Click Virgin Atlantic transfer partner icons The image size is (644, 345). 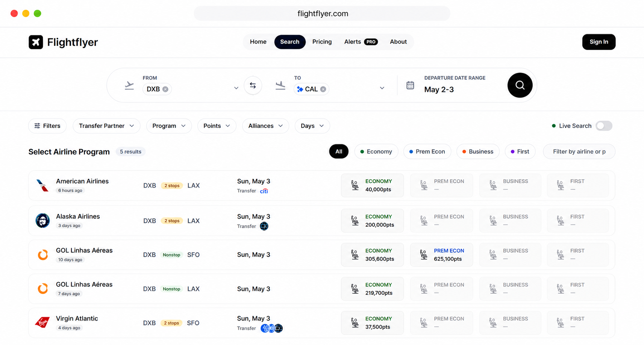point(272,328)
